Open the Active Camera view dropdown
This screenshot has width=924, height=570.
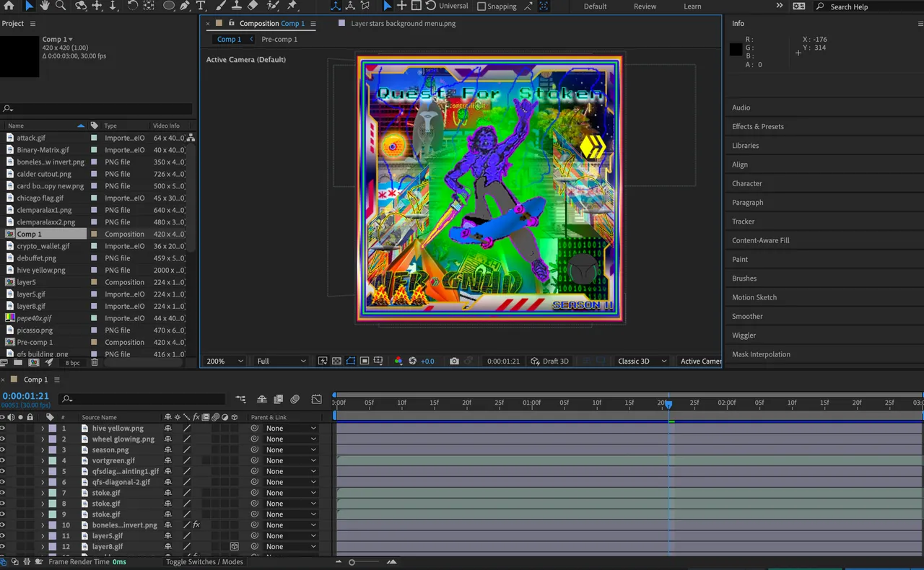click(699, 361)
